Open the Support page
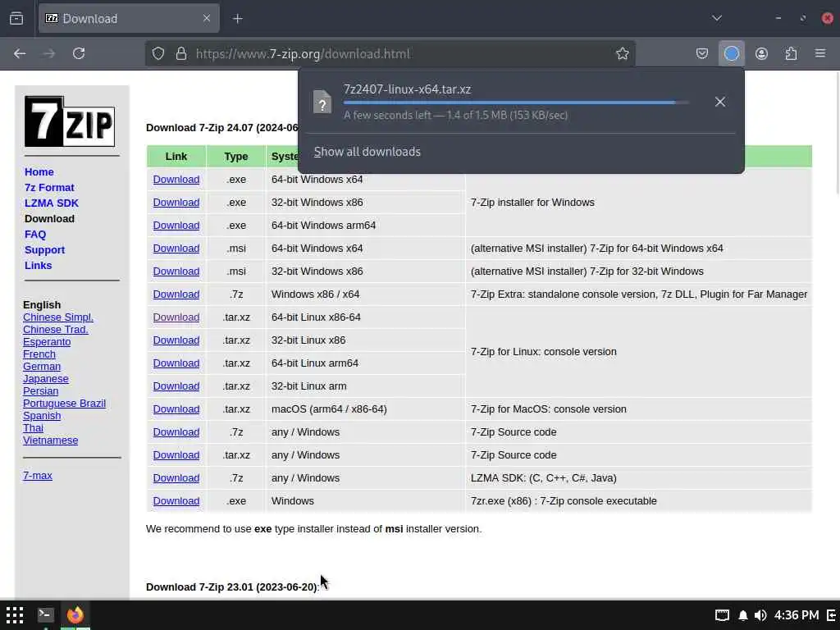The width and height of the screenshot is (840, 630). tap(44, 249)
